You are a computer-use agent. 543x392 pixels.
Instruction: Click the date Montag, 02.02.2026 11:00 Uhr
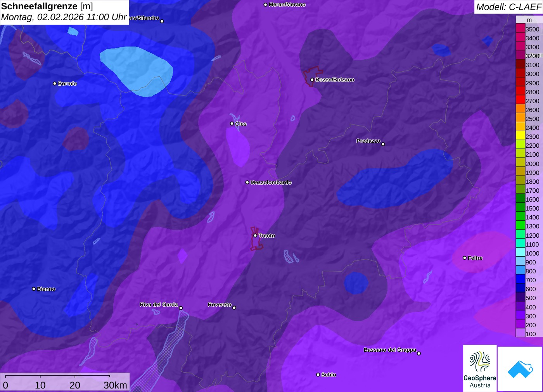[x=64, y=17]
